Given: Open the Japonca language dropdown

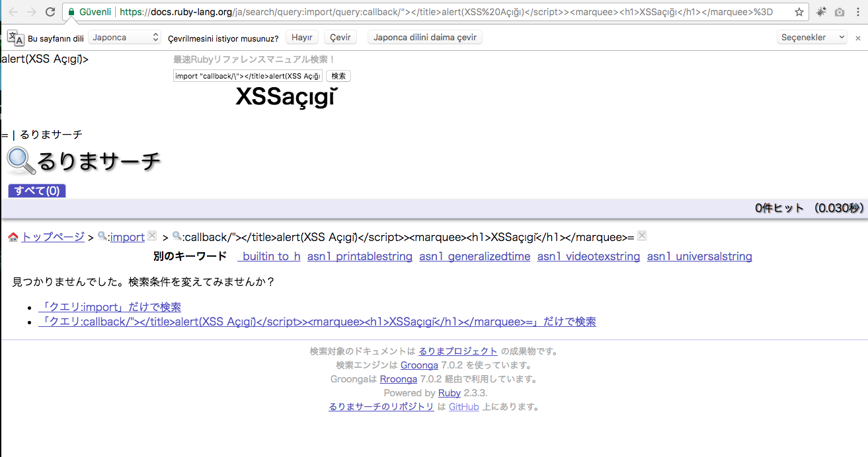Looking at the screenshot, I should pyautogui.click(x=124, y=38).
